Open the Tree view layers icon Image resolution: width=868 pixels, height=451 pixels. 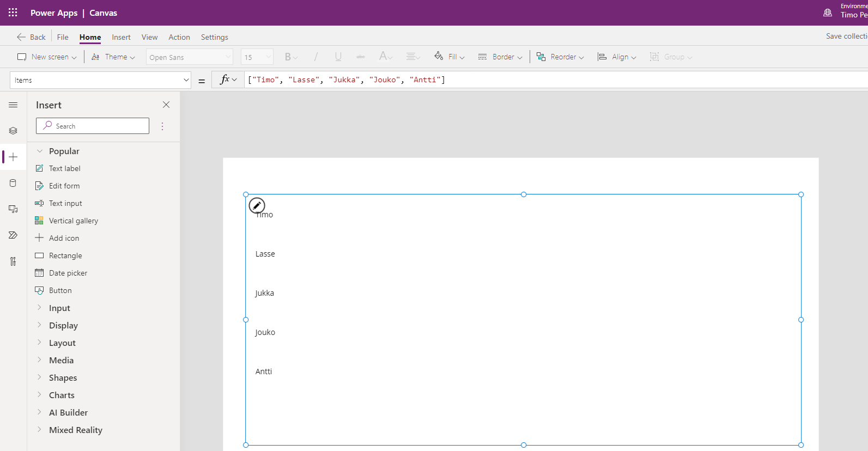click(x=13, y=131)
